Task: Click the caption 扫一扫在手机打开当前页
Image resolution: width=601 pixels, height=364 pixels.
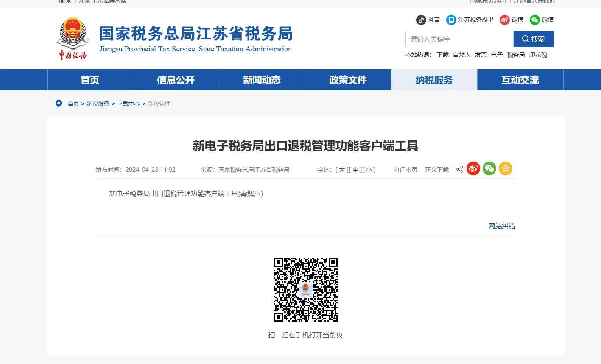Action: click(306, 335)
